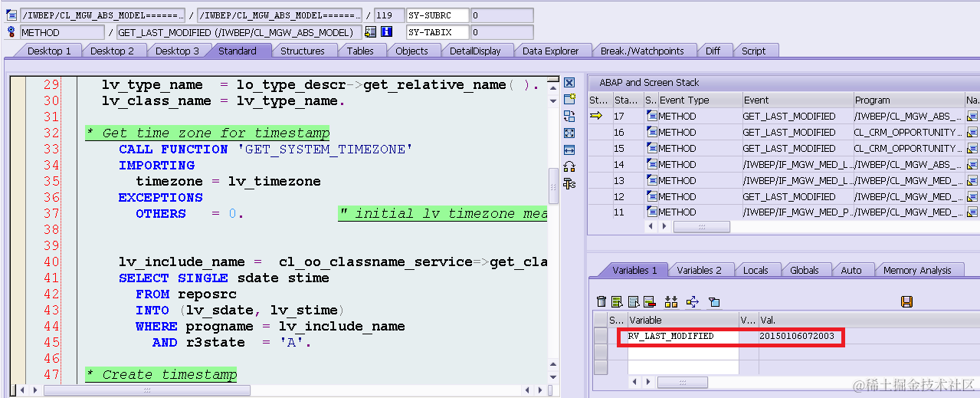980x398 pixels.
Task: Switch to Desktop 1 tab
Action: pyautogui.click(x=49, y=51)
